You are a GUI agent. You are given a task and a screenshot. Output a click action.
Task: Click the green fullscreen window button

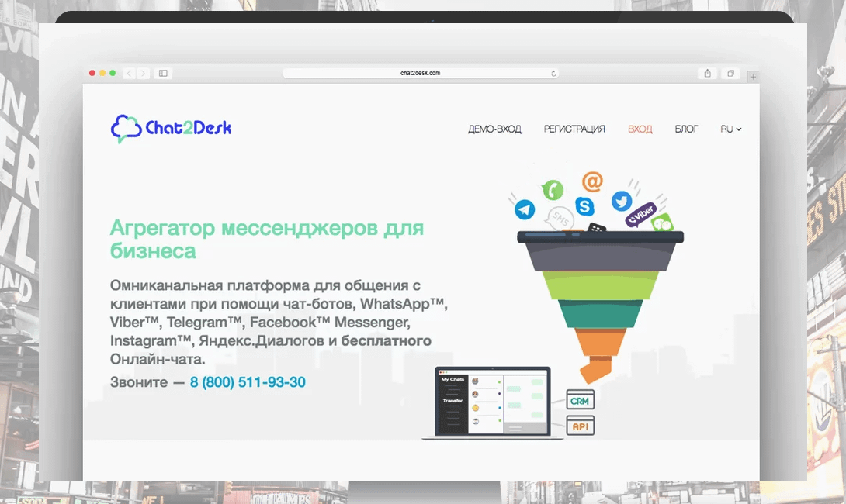pos(113,74)
